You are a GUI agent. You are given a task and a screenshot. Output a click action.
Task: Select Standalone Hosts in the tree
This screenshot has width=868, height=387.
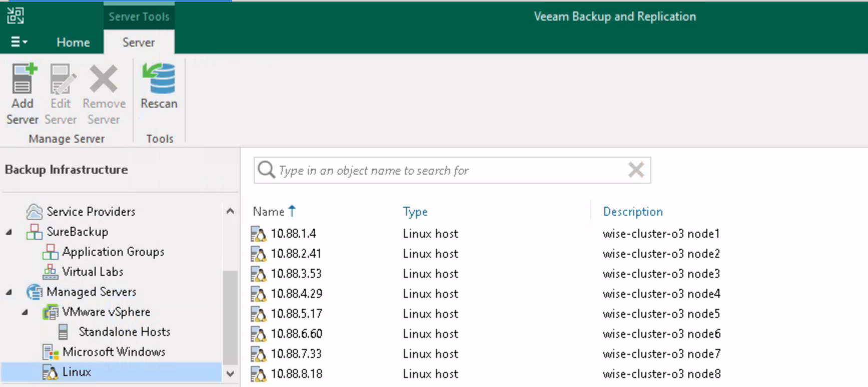coord(124,332)
